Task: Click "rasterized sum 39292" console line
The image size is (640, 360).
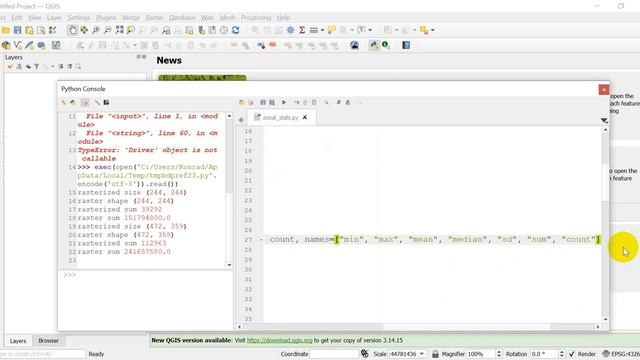Action: point(120,209)
